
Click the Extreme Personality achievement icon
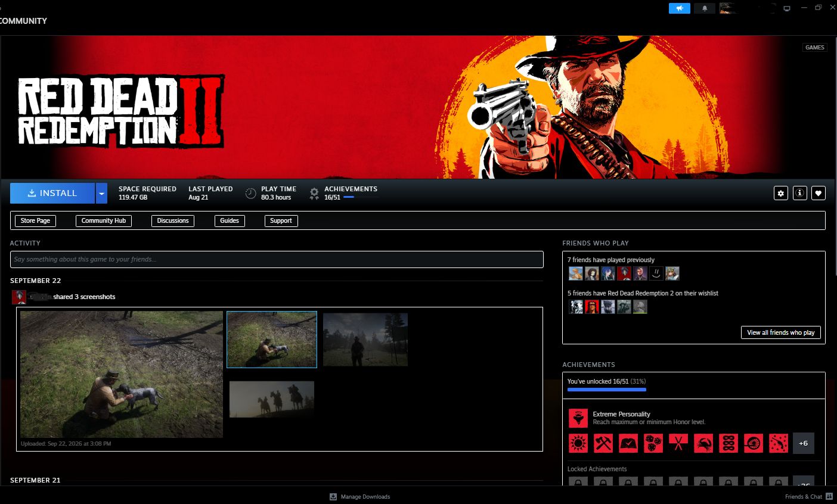click(578, 418)
